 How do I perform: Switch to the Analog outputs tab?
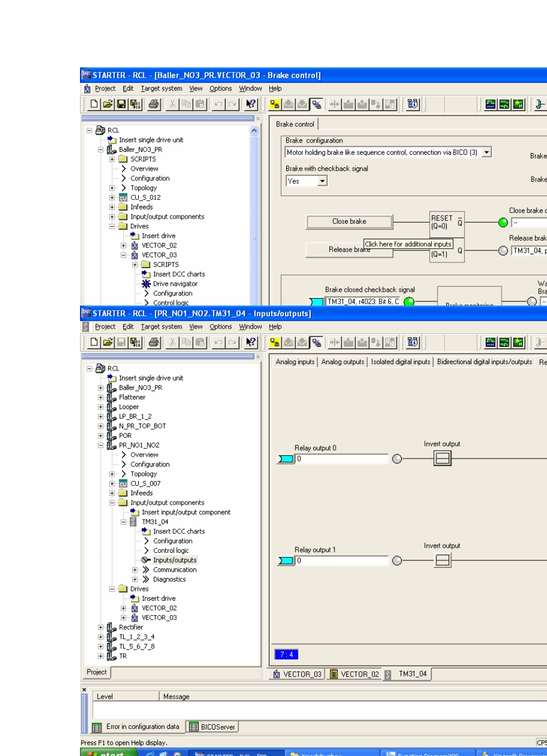tap(343, 362)
